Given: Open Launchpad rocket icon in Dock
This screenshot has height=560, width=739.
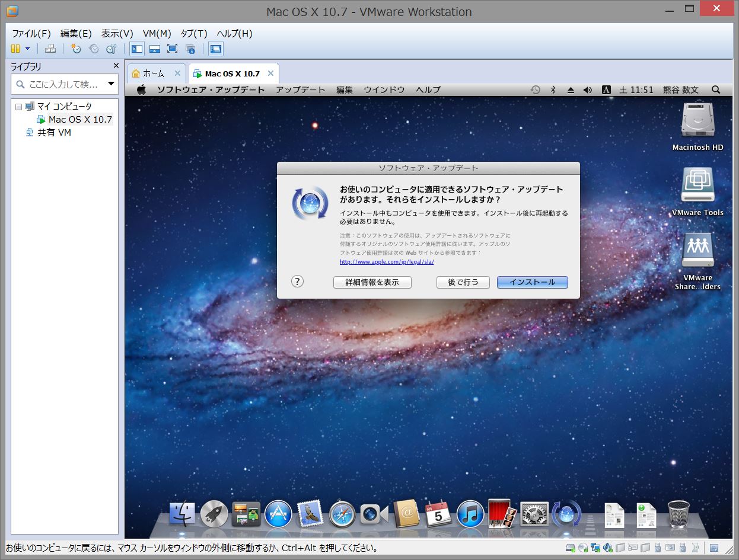Looking at the screenshot, I should 214,513.
